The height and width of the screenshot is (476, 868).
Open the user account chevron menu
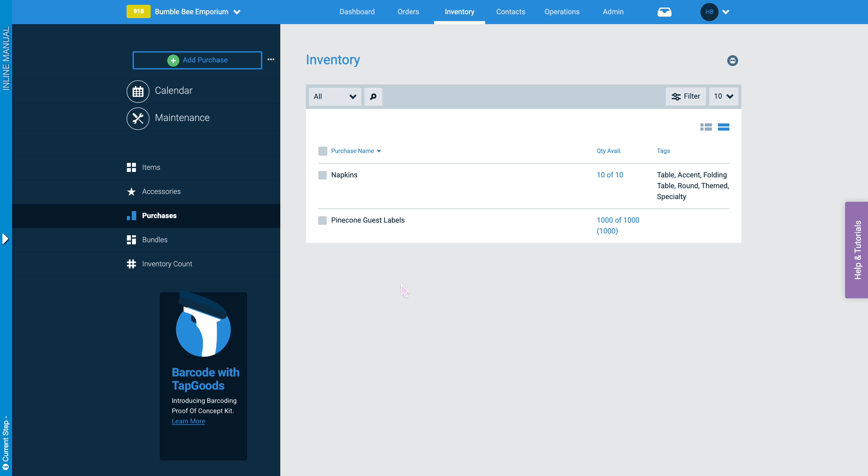[x=726, y=12]
